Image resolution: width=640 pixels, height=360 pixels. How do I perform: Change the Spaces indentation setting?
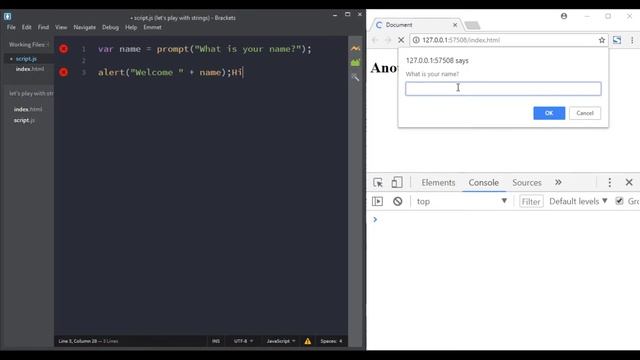pos(331,341)
